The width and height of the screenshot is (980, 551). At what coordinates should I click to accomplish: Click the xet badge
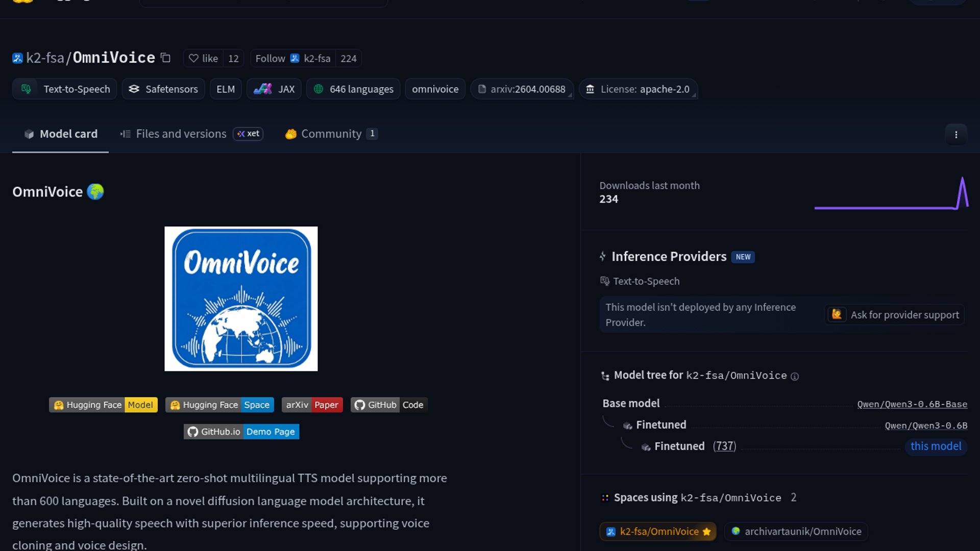tap(248, 134)
